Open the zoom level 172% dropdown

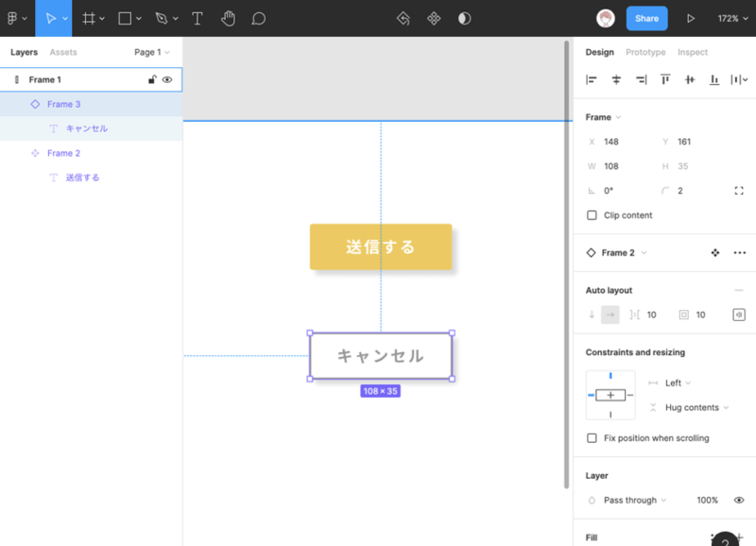732,18
